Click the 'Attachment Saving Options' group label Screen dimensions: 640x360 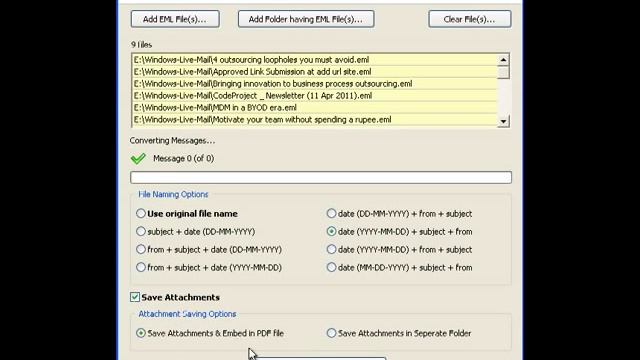tap(187, 314)
